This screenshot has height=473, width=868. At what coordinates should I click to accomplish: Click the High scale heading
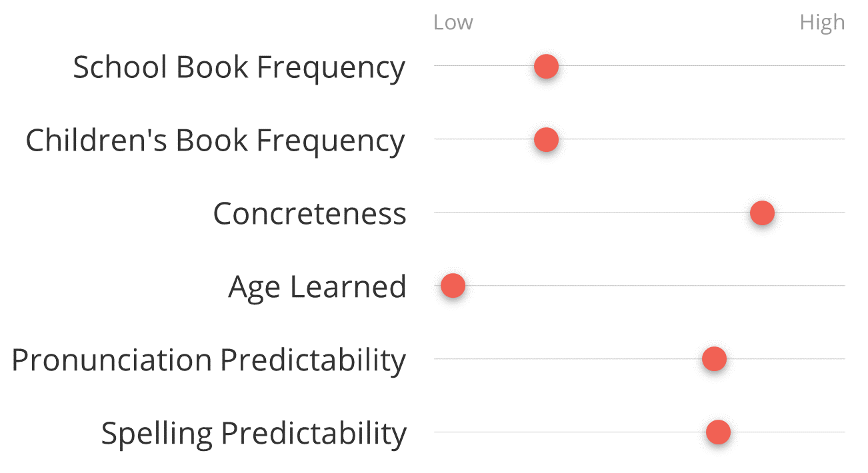822,23
